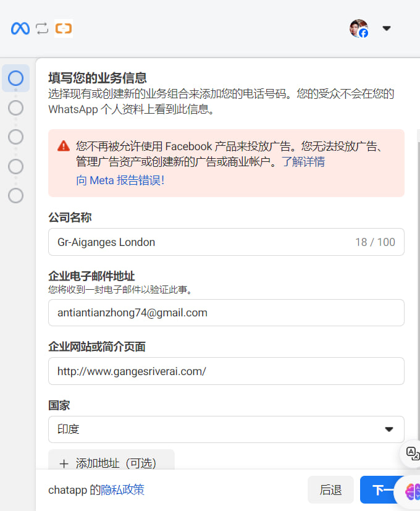The image size is (420, 511).
Task: Select the fifth step circle in sidebar
Action: click(x=16, y=195)
